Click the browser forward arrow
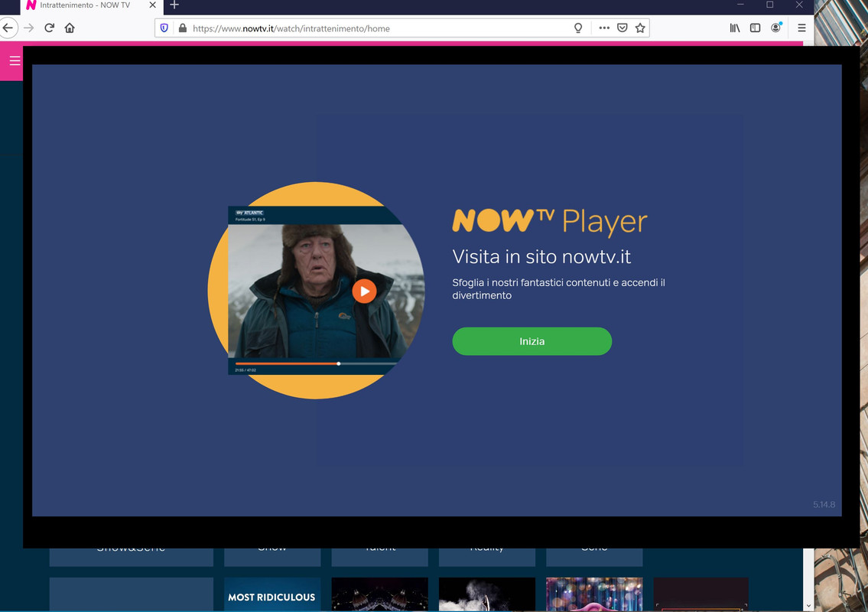 point(29,28)
